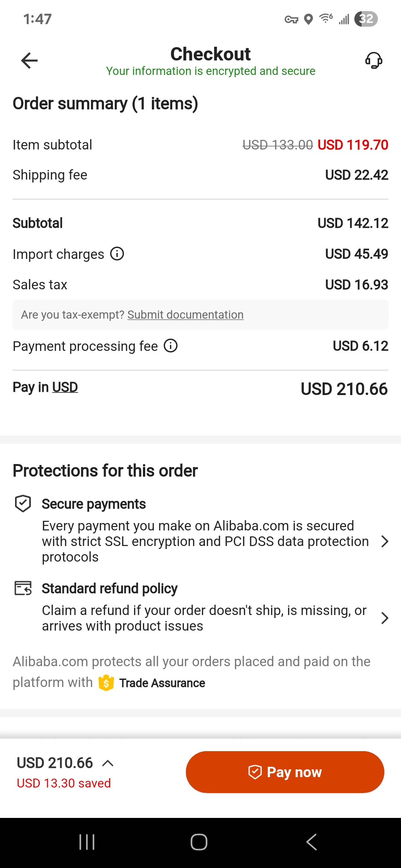Change payment currency via USD link
The image size is (401, 868).
(65, 387)
